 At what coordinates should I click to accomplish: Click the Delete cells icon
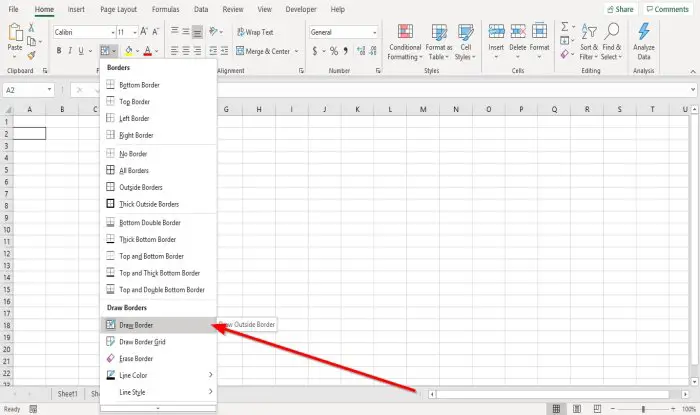tap(518, 32)
